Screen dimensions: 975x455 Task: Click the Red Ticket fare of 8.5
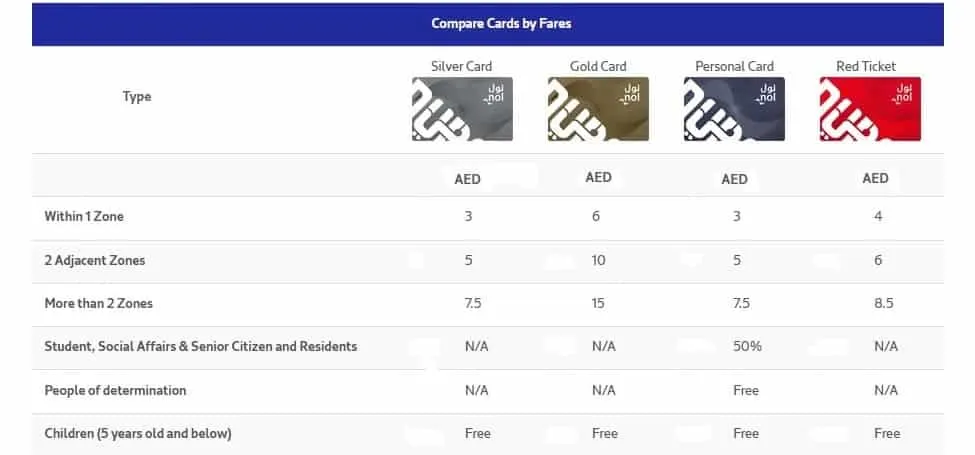coord(884,303)
